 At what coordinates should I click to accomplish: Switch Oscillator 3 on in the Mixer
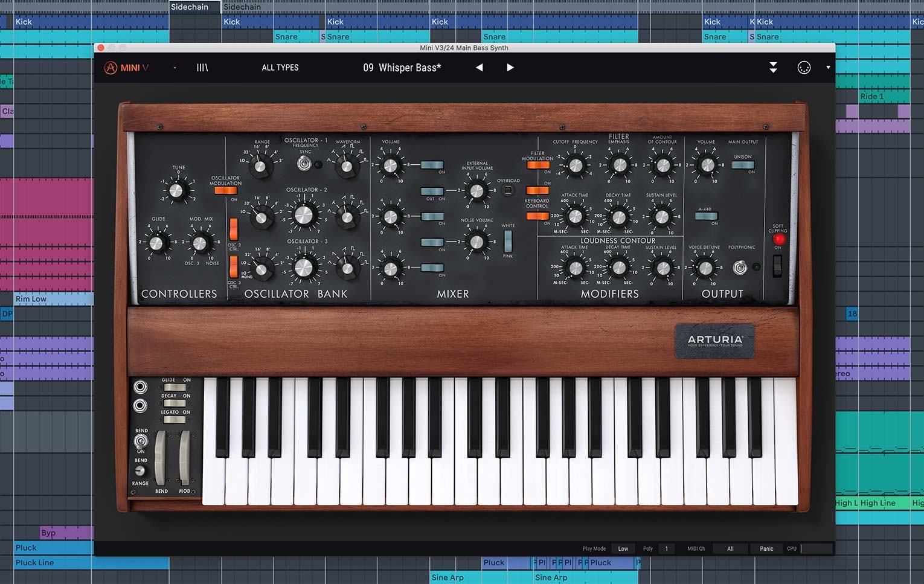click(x=432, y=268)
